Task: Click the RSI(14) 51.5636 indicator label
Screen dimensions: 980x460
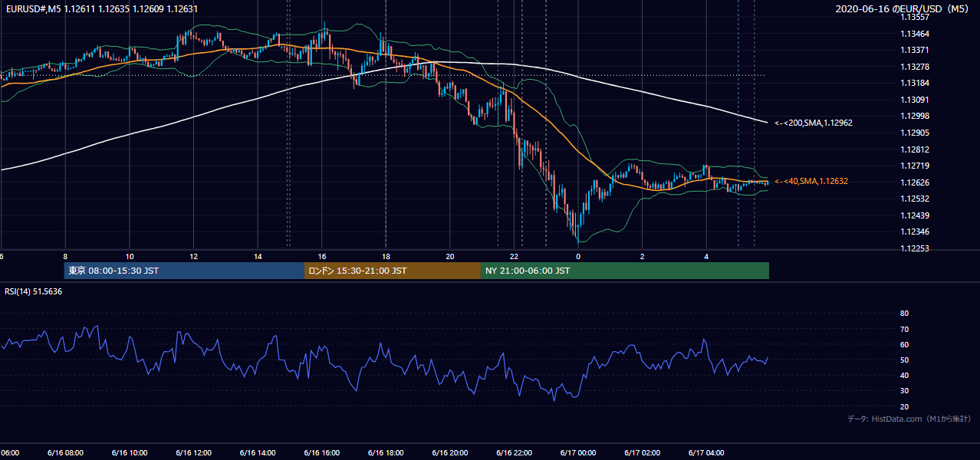Action: [34, 291]
